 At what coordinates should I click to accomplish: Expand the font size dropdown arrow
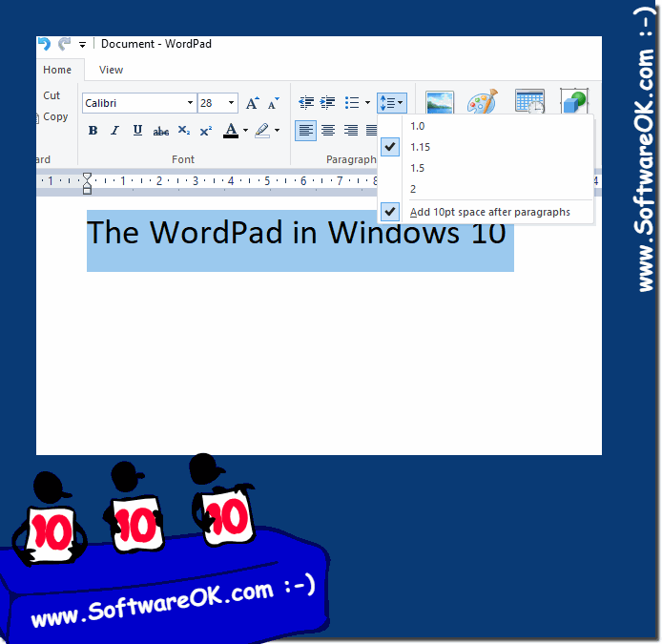231,103
